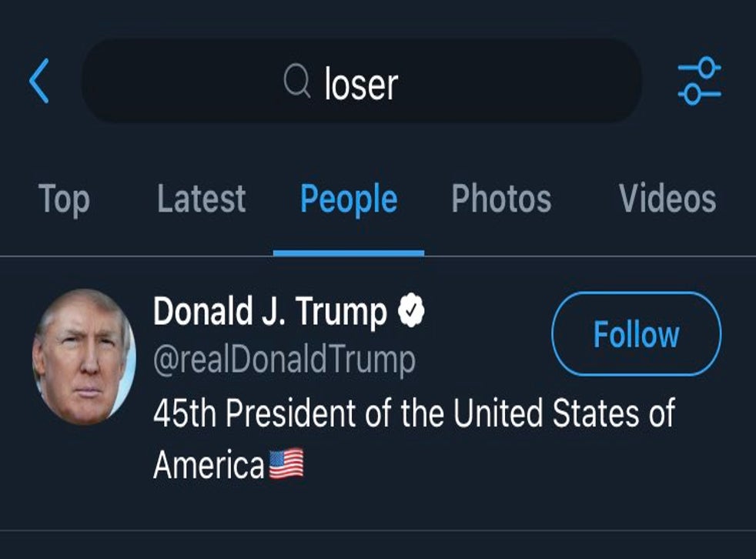Viewport: 756px width, 559px height.
Task: Click the verified badge beside the name
Action: pyautogui.click(x=412, y=311)
